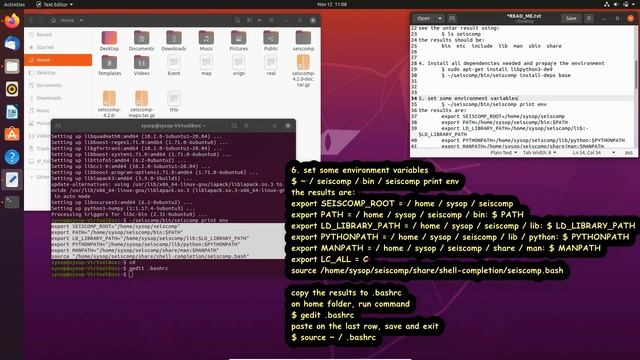Open the Terminal hamburger menu
Screen dimensions: 640x360
click(x=247, y=126)
